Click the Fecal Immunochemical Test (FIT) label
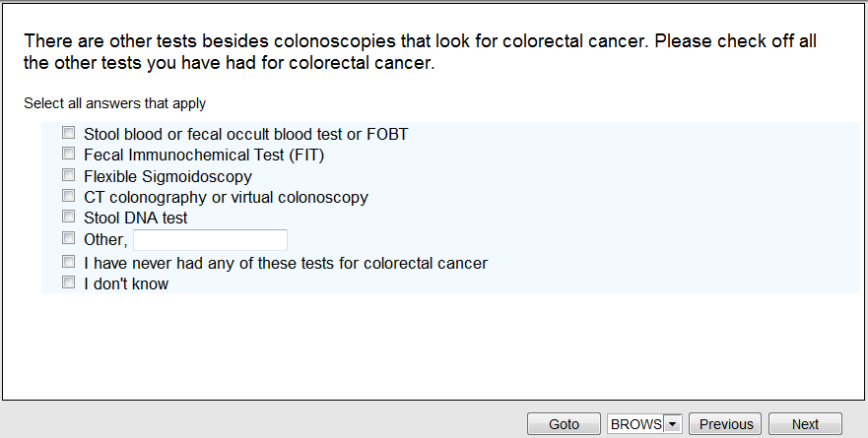Image resolution: width=868 pixels, height=438 pixels. click(204, 156)
